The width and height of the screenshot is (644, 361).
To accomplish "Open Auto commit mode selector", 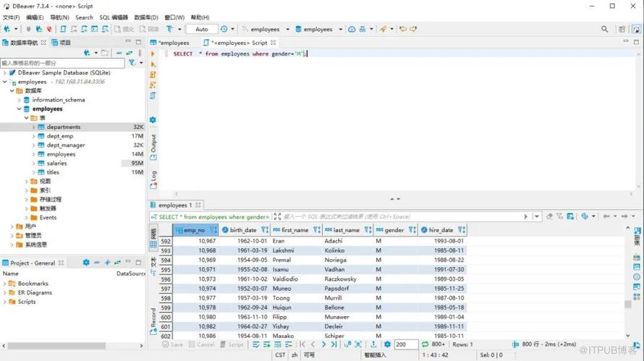I will click(x=202, y=29).
